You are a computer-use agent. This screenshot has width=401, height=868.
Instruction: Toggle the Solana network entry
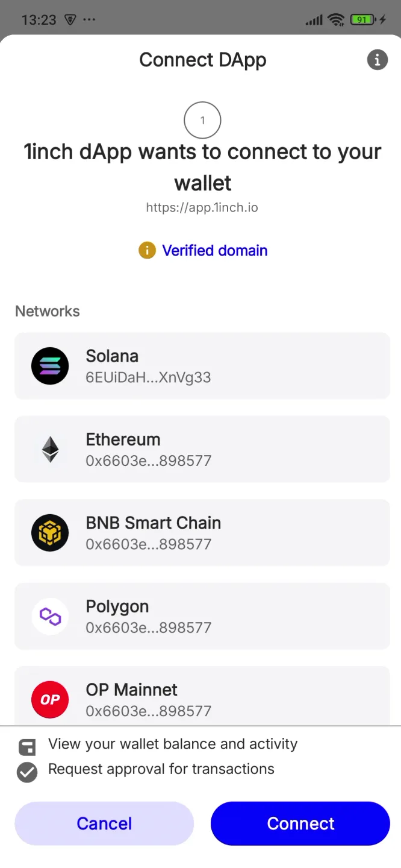[x=202, y=366]
